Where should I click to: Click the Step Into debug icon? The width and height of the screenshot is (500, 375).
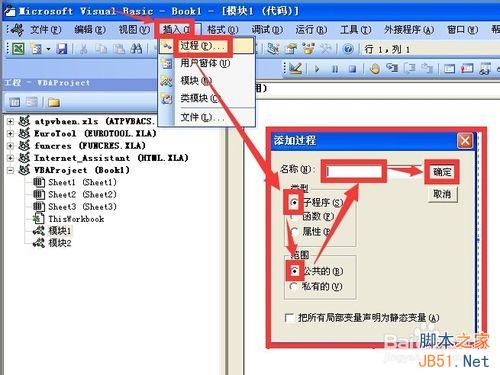(392, 68)
